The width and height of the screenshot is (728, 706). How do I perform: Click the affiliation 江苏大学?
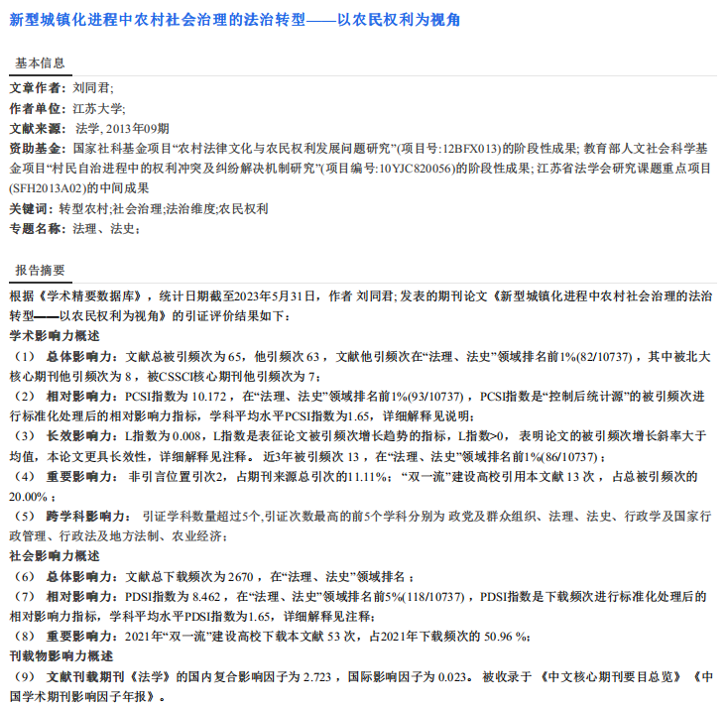(98, 108)
